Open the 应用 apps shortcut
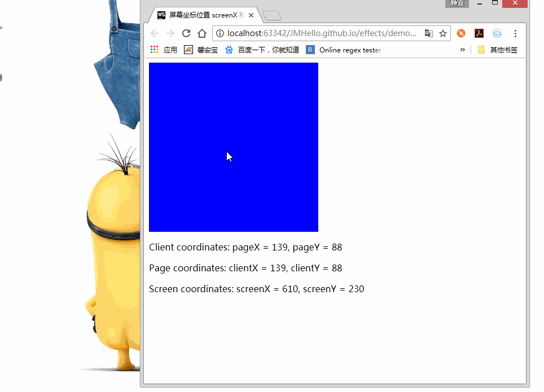 [x=164, y=50]
